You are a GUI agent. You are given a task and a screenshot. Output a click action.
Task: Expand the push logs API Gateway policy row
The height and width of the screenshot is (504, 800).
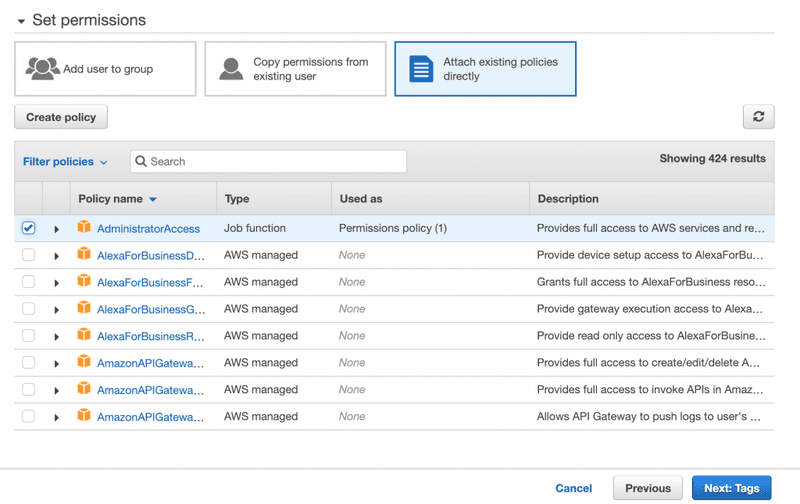pos(57,418)
